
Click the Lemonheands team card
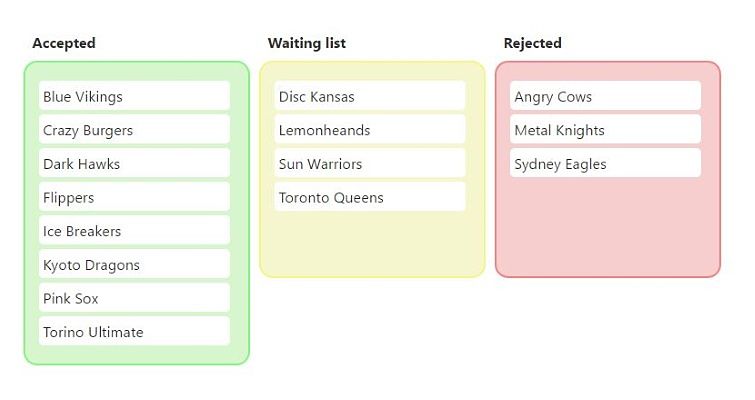point(370,129)
